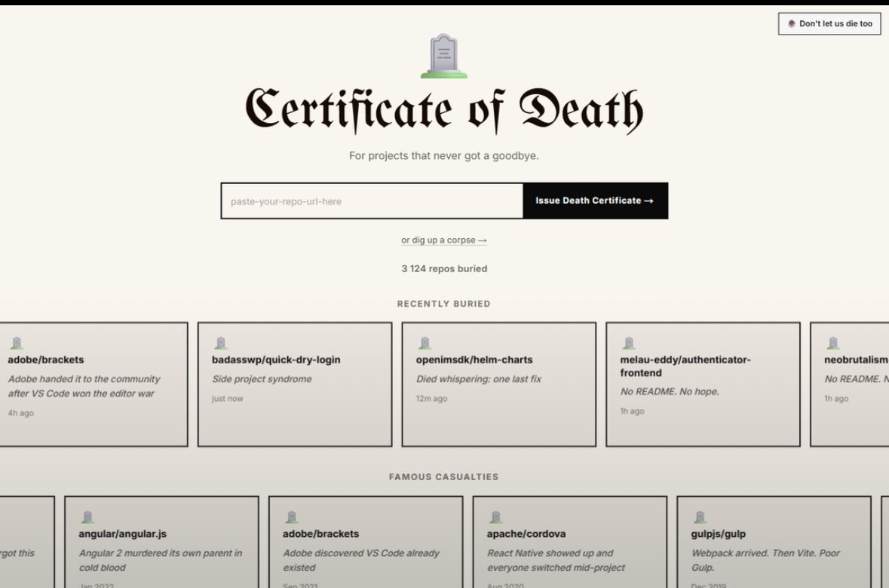This screenshot has height=588, width=889.
Task: Open the badasswp/quick-dry-login card title
Action: pyautogui.click(x=276, y=360)
